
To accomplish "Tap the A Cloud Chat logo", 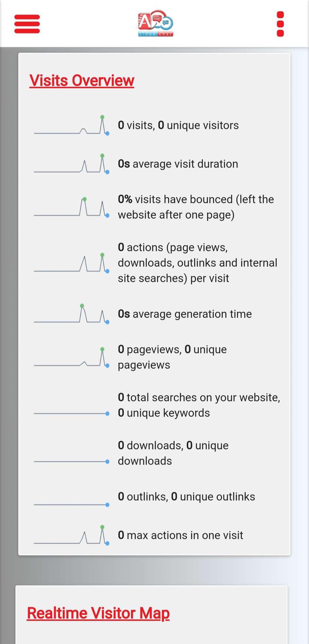I will pyautogui.click(x=155, y=23).
